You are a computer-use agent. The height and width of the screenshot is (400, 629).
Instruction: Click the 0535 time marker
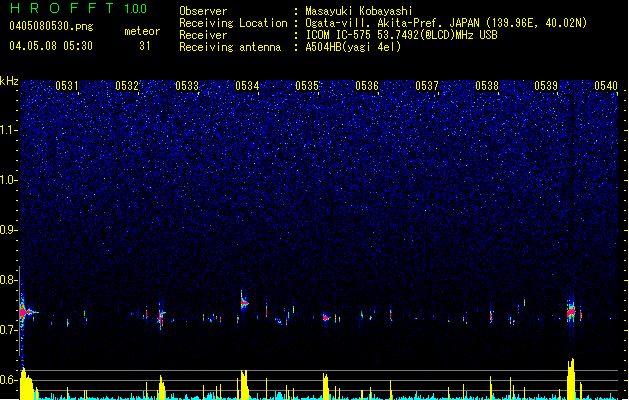[307, 86]
